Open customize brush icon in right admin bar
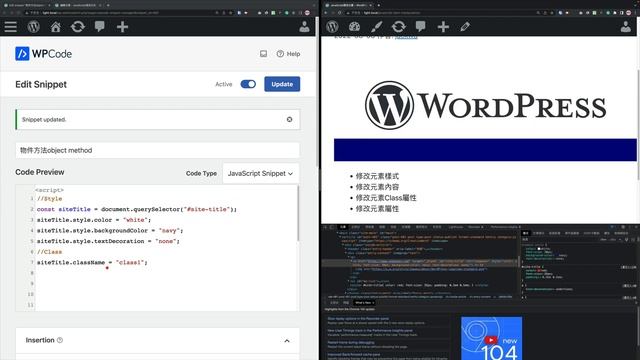This screenshot has width=640, height=360. (x=376, y=27)
